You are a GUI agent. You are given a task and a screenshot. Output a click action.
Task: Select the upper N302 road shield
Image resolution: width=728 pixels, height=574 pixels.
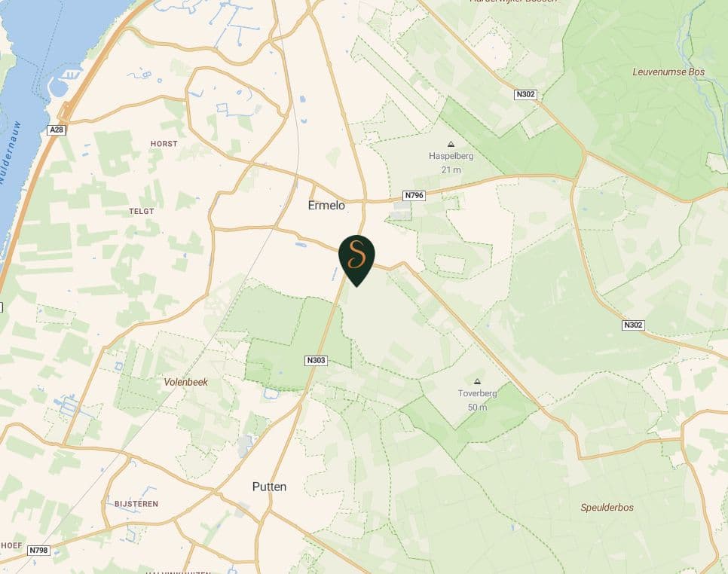pos(525,94)
